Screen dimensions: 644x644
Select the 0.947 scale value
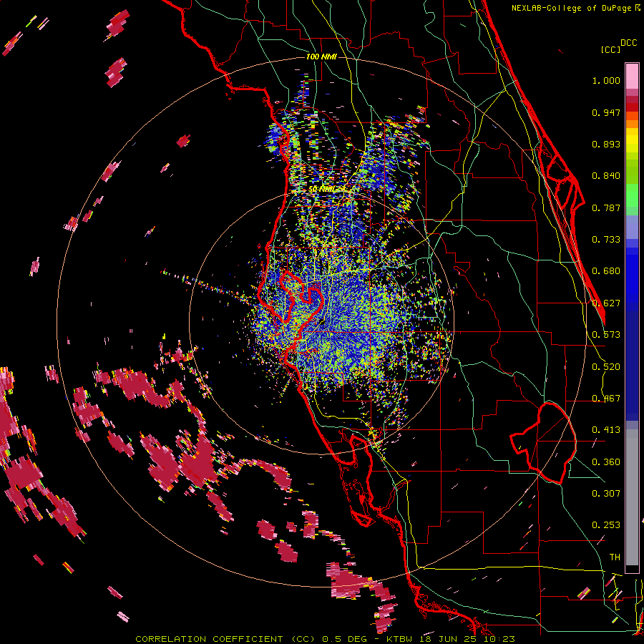coord(606,112)
